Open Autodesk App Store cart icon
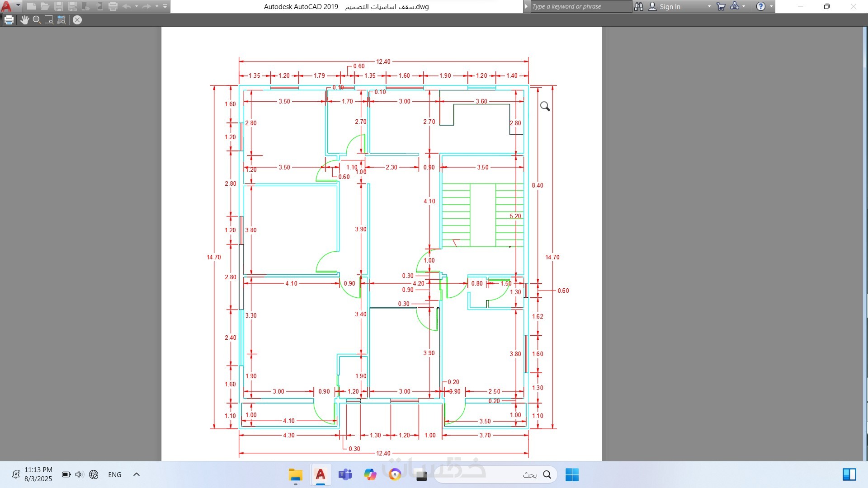The image size is (868, 488). [x=721, y=6]
